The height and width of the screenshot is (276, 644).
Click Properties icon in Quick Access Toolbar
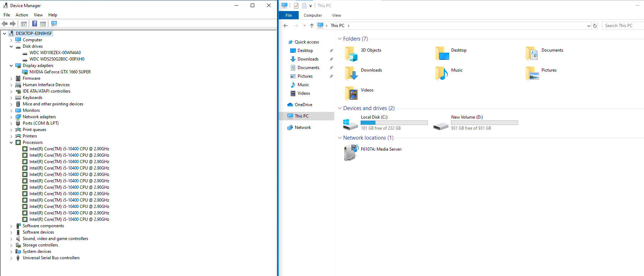[x=296, y=6]
